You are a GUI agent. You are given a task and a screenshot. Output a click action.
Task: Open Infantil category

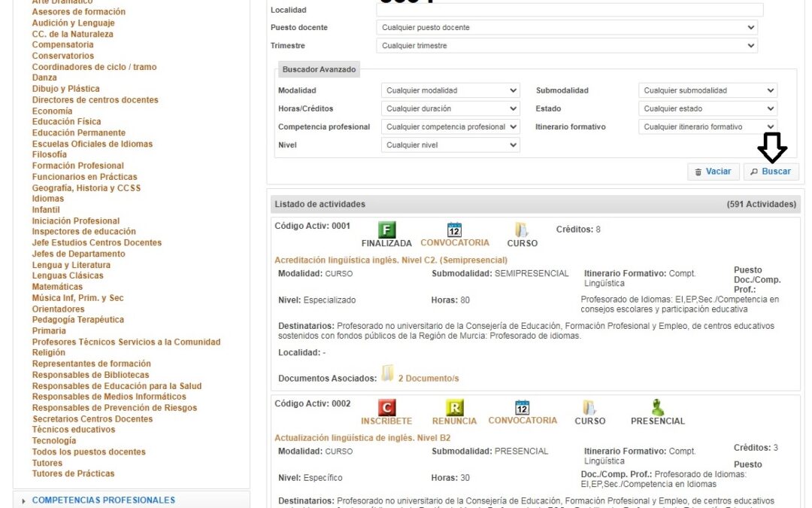tap(46, 210)
